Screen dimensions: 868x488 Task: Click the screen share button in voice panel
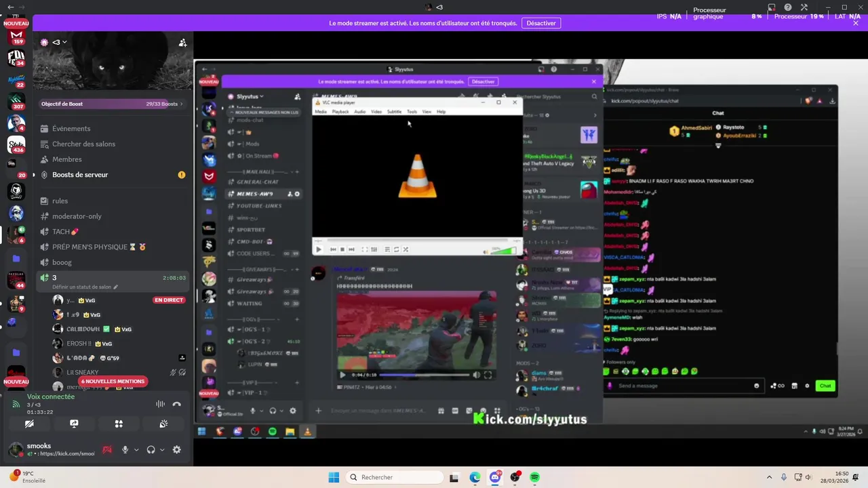pos(74,424)
